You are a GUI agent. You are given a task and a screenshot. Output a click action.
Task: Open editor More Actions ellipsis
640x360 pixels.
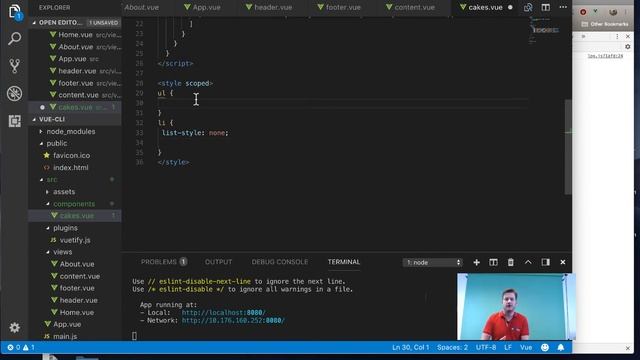coord(563,7)
